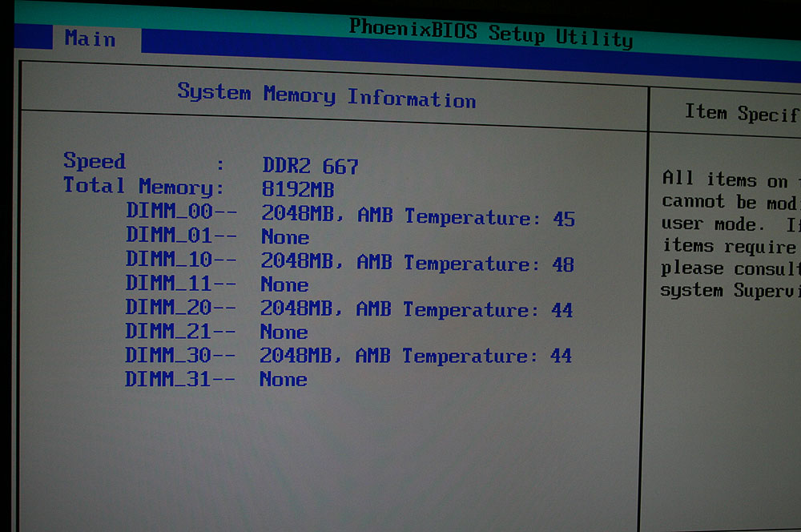The height and width of the screenshot is (532, 801).
Task: Click the Item Specif help panel heading
Action: [x=743, y=113]
